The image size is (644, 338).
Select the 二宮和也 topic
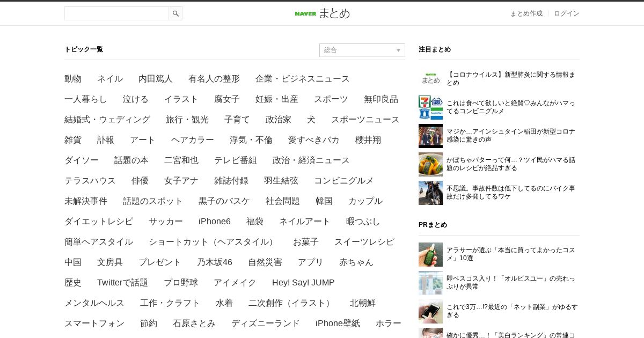[181, 160]
